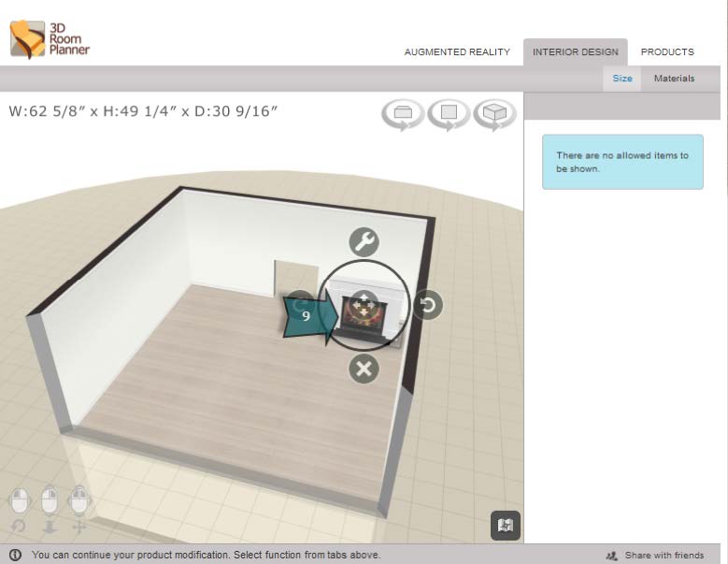
Task: Click the 'There are no allowed items' notice
Action: coord(622,162)
